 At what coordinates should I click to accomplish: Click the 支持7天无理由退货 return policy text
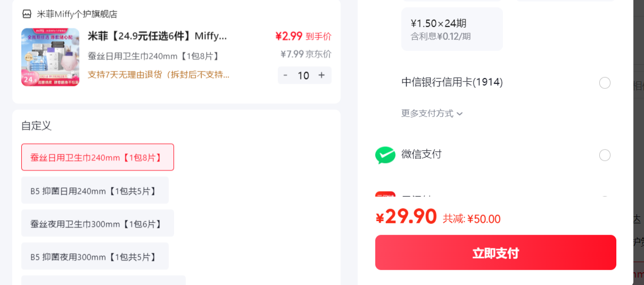pos(159,74)
